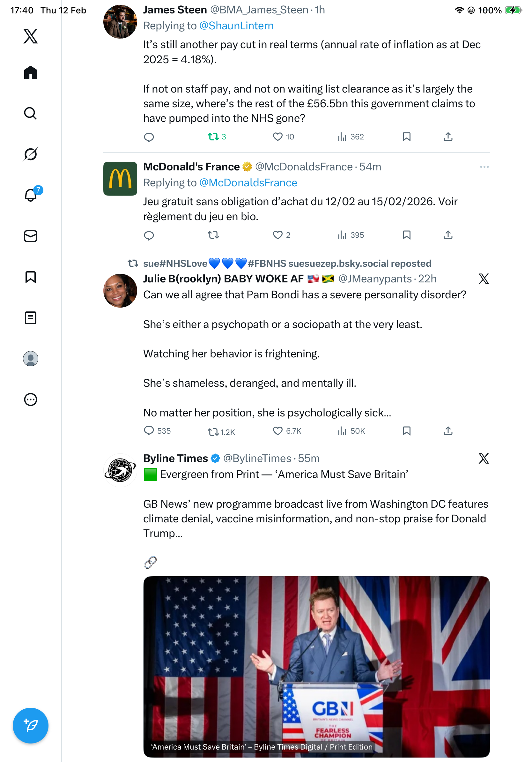This screenshot has height=762, width=532.
Task: Open the Messages envelope icon
Action: (31, 236)
